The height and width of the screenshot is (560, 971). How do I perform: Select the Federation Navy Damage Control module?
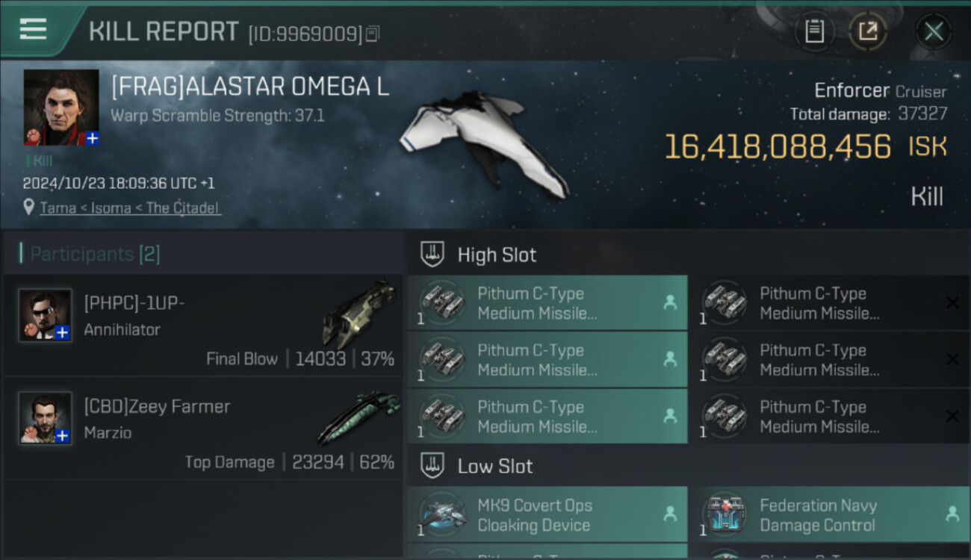tap(830, 514)
